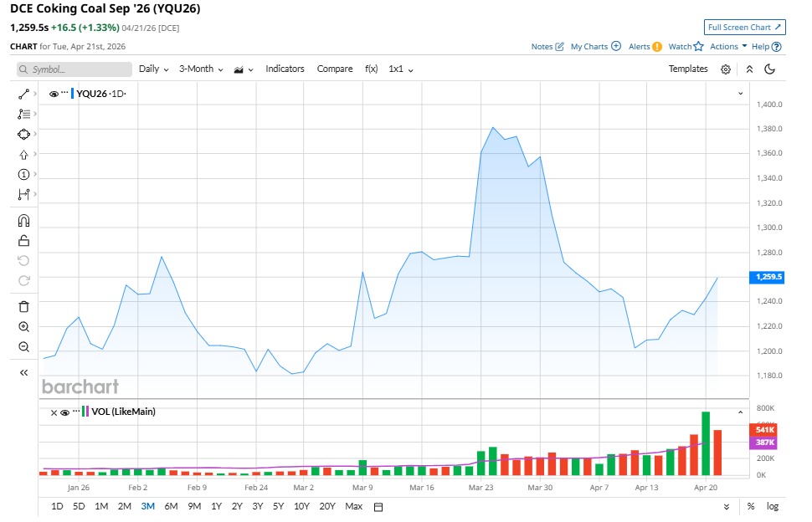Open chart settings with the gear icon
Screen dimensions: 812x522
[x=725, y=69]
